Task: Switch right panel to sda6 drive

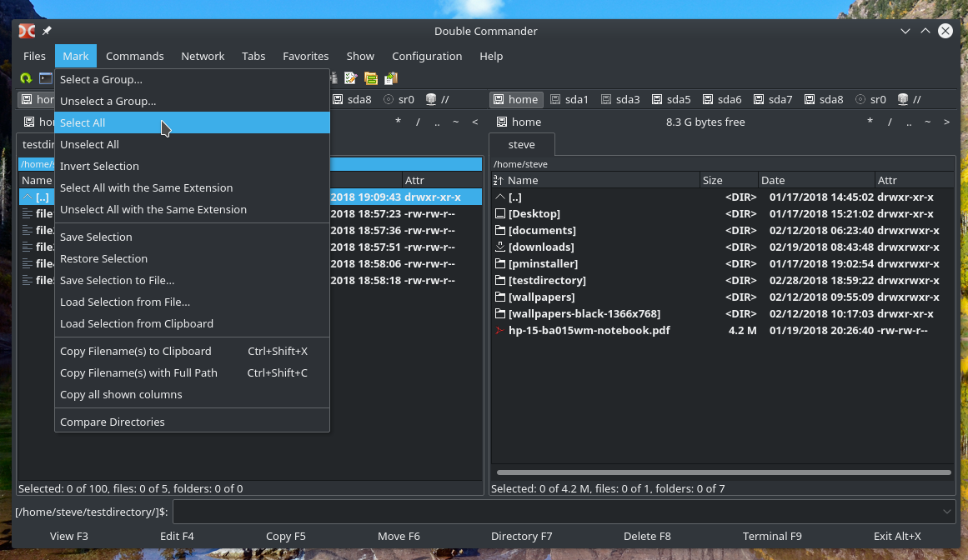Action: (722, 99)
